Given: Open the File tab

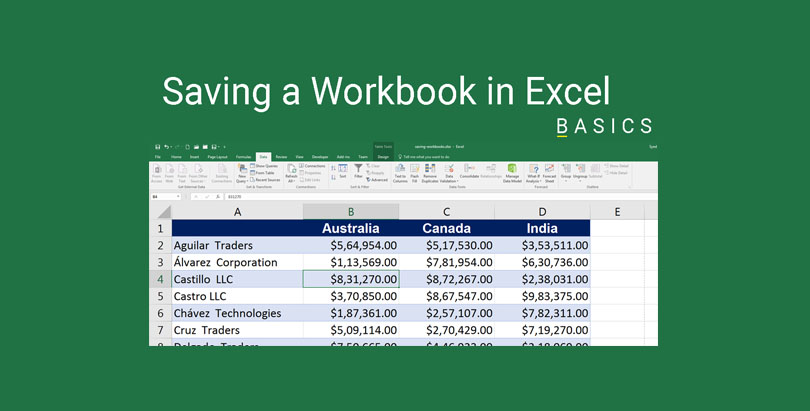Looking at the screenshot, I should pos(158,157).
